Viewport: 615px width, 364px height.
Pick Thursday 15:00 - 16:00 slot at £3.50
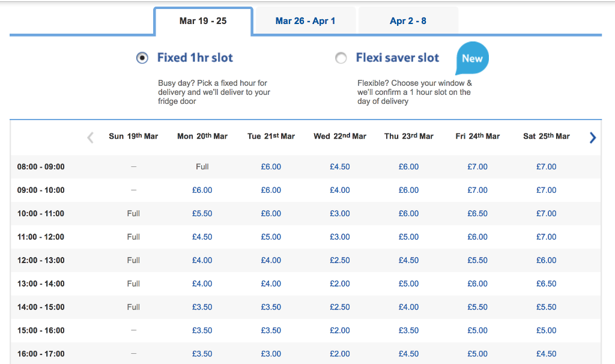(x=408, y=330)
